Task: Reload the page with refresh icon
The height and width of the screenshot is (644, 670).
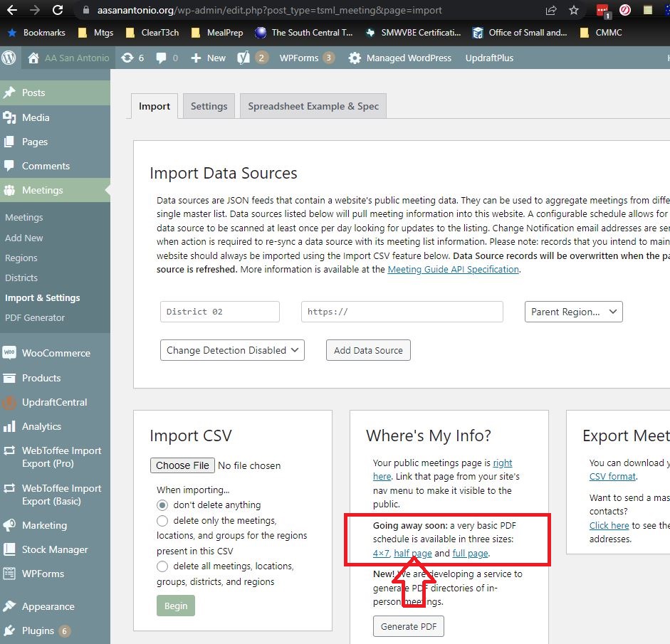Action: [x=58, y=10]
